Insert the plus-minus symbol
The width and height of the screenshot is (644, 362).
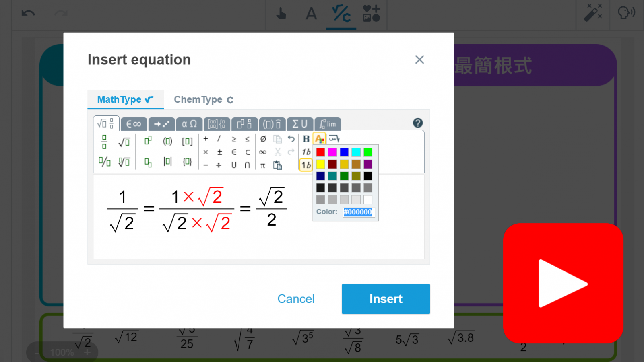point(219,152)
